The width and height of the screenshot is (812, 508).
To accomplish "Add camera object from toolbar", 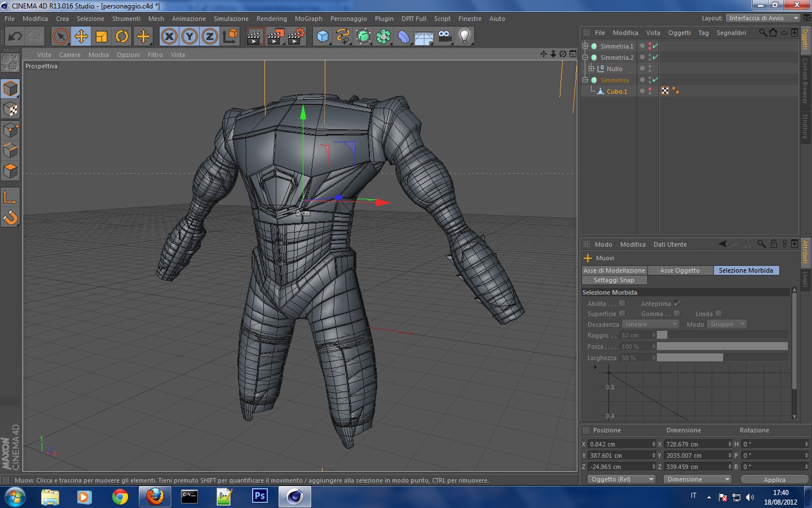I will 444,37.
